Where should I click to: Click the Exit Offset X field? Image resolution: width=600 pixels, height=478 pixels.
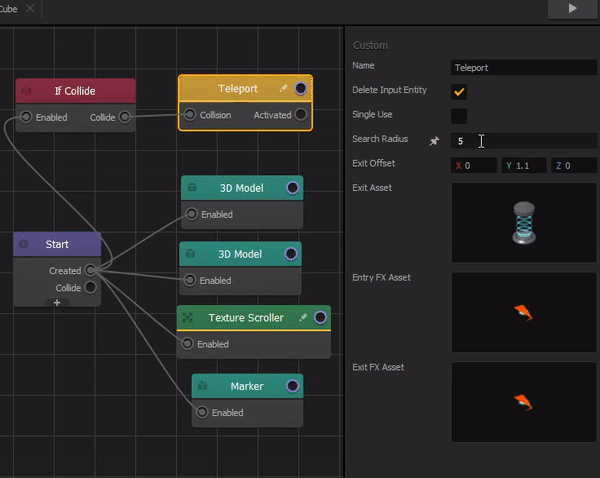point(474,165)
